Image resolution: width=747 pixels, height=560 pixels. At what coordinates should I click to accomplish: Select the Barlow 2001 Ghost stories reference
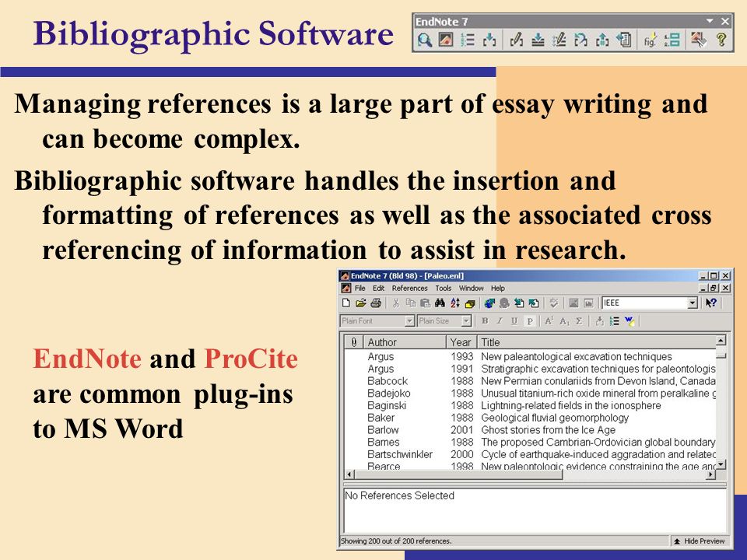530,429
